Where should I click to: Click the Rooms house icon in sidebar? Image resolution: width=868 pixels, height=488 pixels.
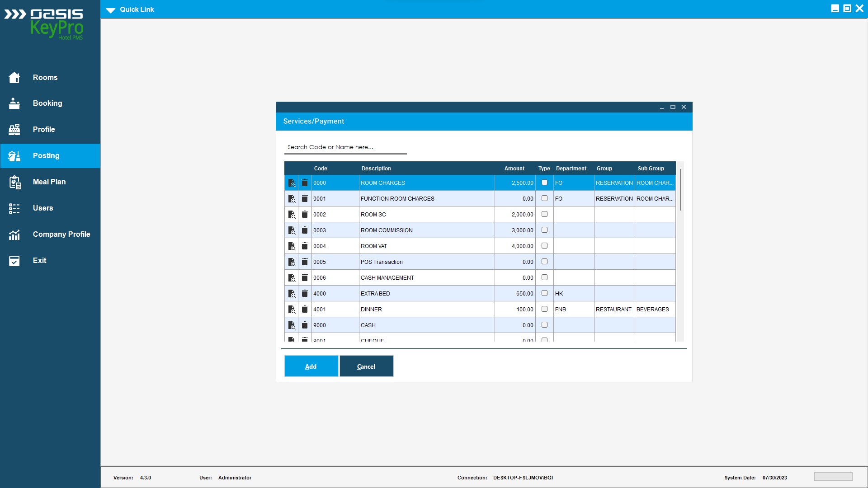point(14,78)
